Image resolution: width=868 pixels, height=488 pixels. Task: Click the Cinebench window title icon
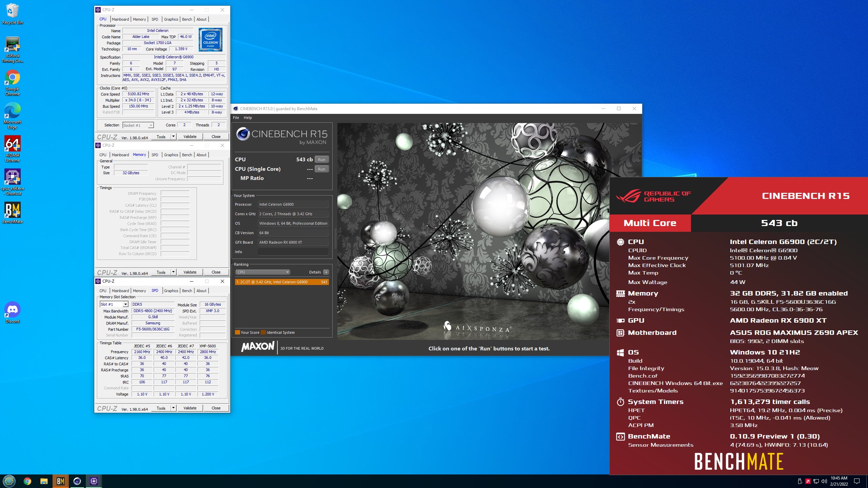[236, 109]
